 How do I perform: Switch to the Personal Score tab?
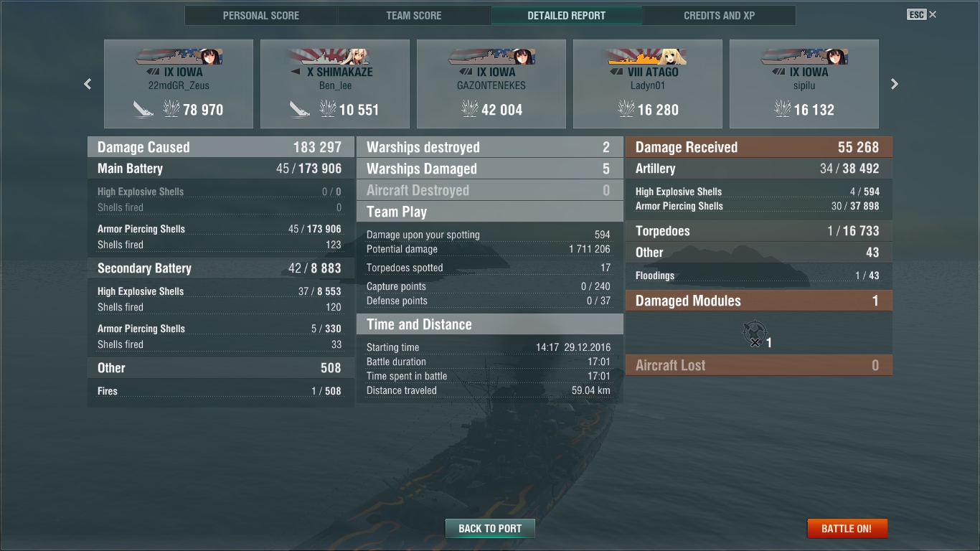coord(261,15)
